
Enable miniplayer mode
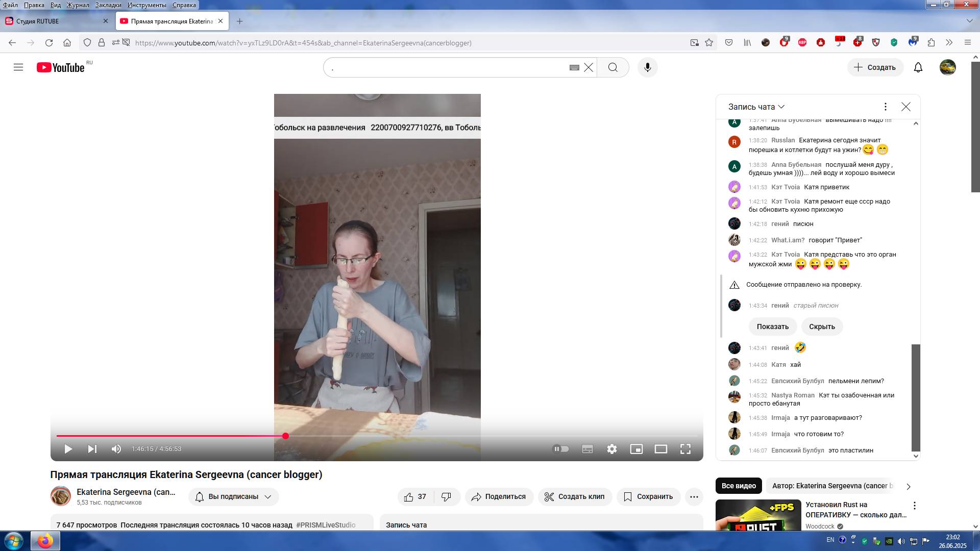[x=636, y=449]
